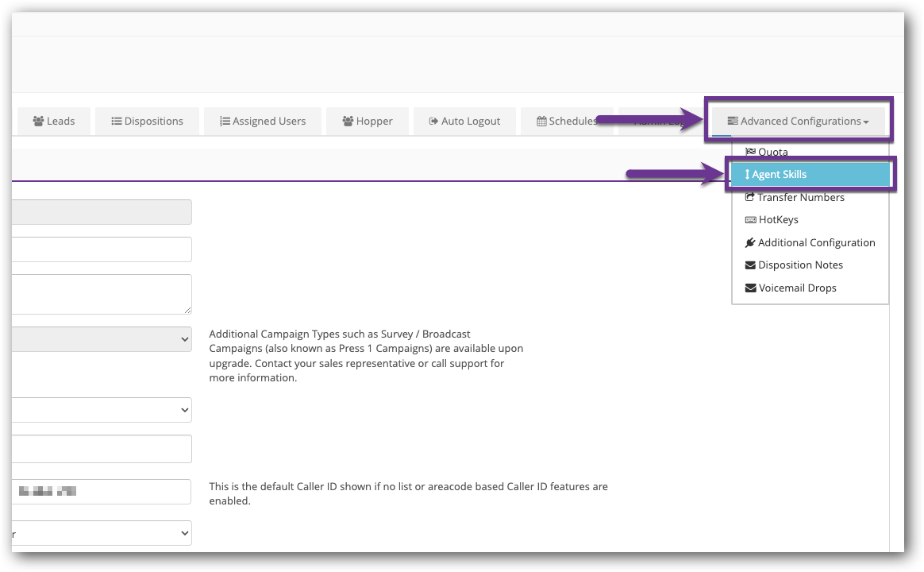Screen dimensions: 924x572
Task: Click the Transfer Numbers share icon
Action: (x=749, y=197)
